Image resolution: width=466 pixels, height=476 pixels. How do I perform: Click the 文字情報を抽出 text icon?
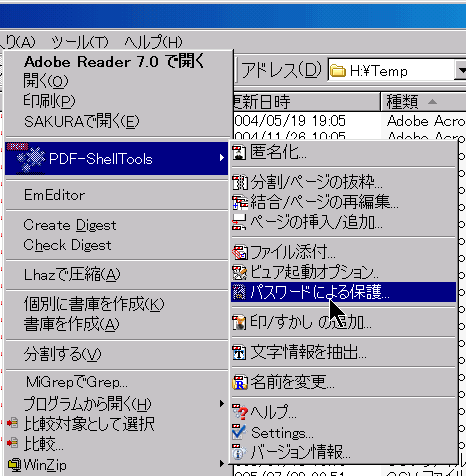pyautogui.click(x=239, y=352)
